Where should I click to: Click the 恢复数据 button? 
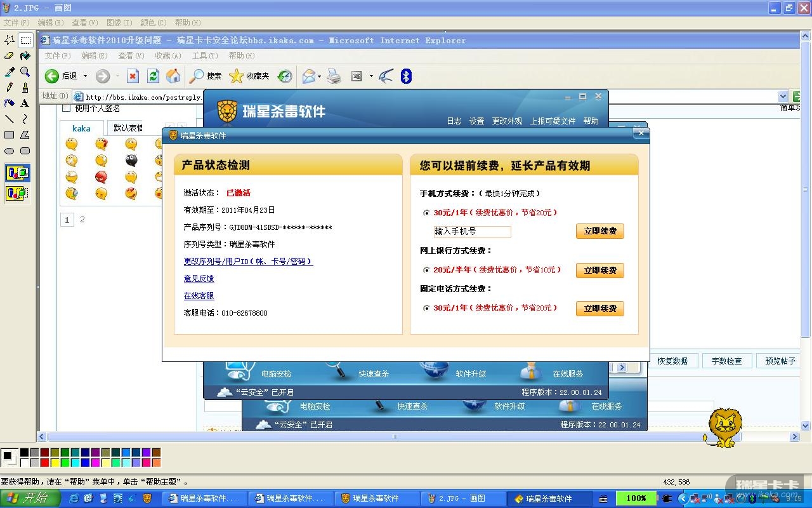pyautogui.click(x=673, y=361)
